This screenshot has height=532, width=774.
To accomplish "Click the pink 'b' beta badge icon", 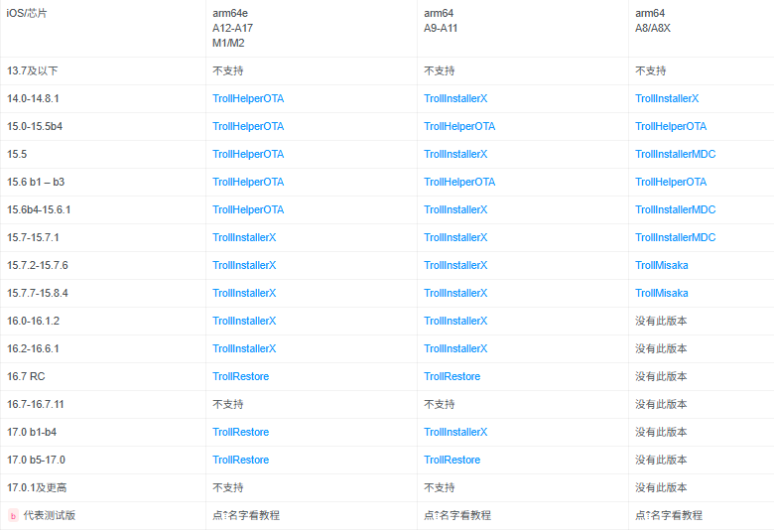I will tap(13, 516).
